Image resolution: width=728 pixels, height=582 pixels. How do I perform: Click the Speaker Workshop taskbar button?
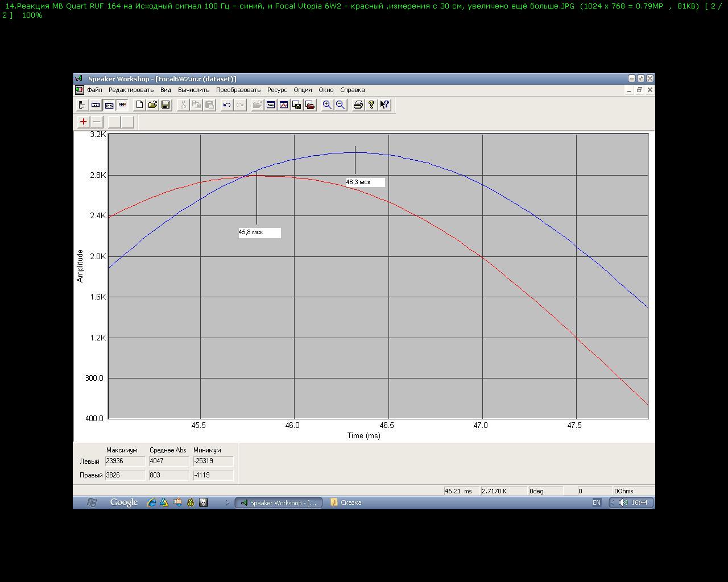pos(279,502)
